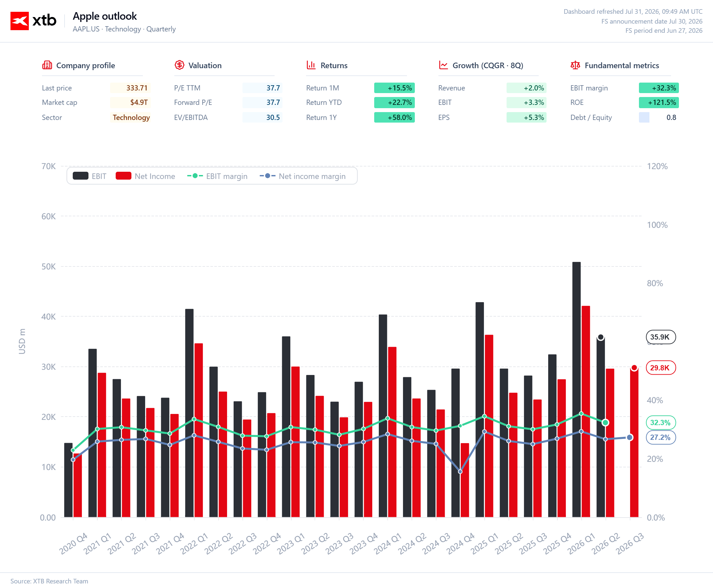713x588 pixels.
Task: Click the 2026 Q3 x-axis label
Action: pyautogui.click(x=630, y=543)
